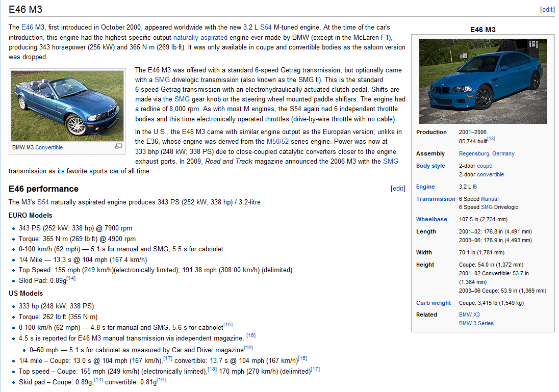The height and width of the screenshot is (392, 559).
Task: Open the infobox E46 M3 coupe photo
Action: pyautogui.click(x=482, y=81)
